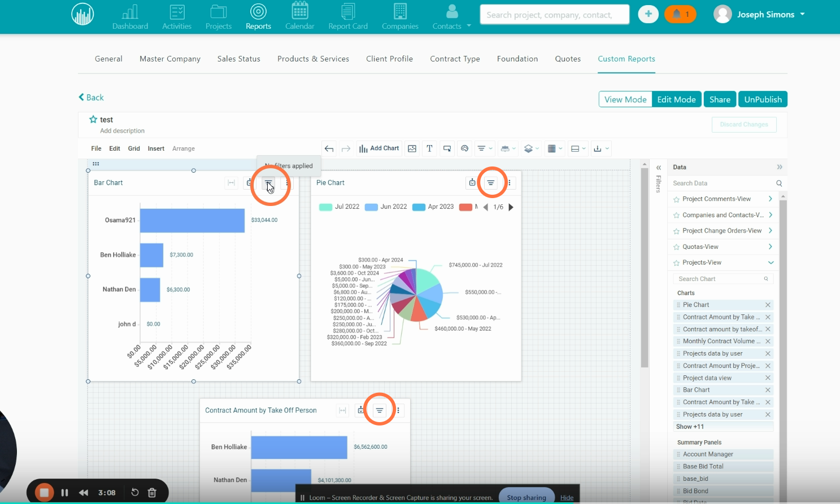Open the Pie Chart three-dot menu
Image resolution: width=840 pixels, height=504 pixels.
click(x=510, y=182)
